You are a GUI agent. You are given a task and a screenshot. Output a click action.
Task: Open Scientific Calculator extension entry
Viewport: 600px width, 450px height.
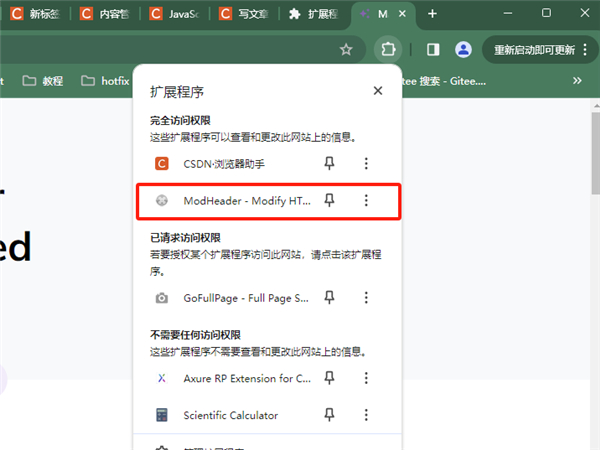click(x=230, y=415)
